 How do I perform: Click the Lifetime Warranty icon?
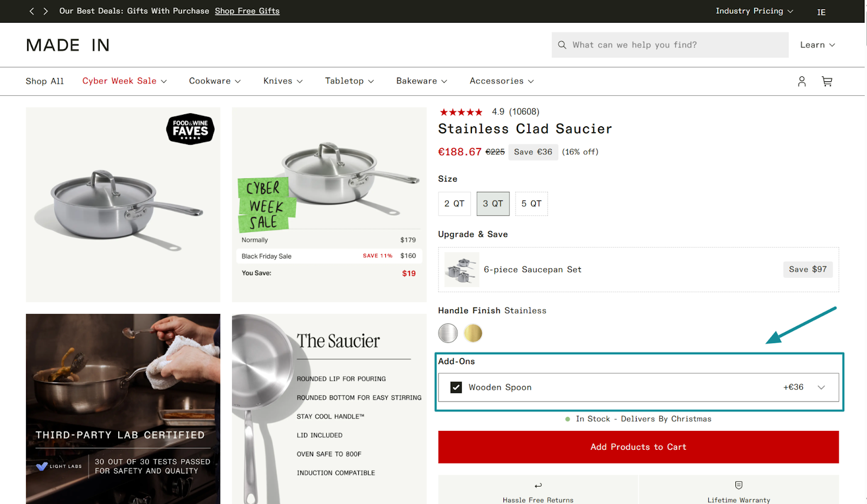[739, 485]
